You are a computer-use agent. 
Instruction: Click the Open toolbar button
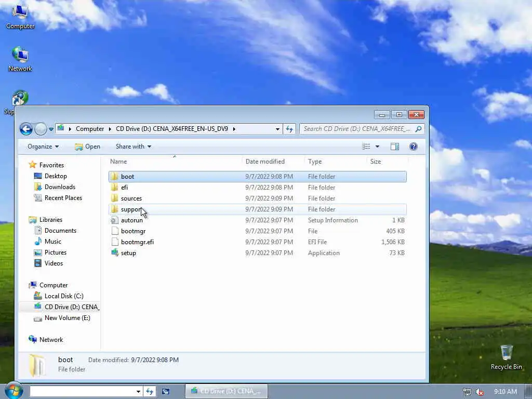click(x=87, y=147)
